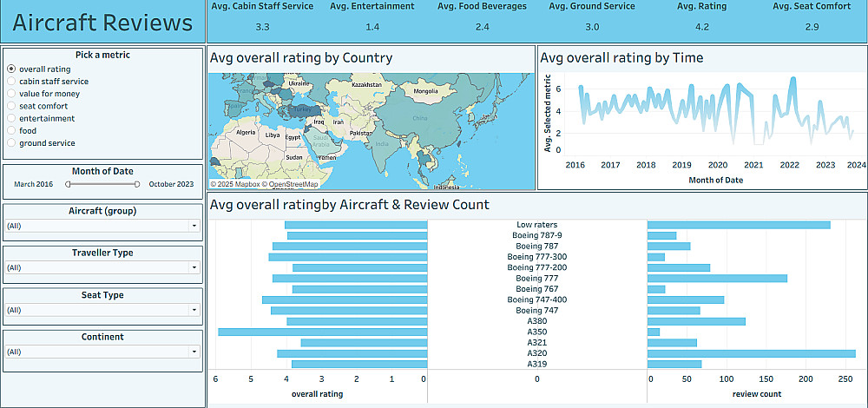Choose 'ground service' as the metric

11,143
